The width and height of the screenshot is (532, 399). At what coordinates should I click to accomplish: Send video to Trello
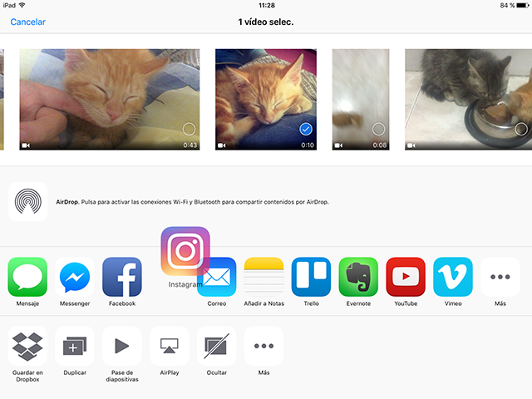pyautogui.click(x=311, y=277)
